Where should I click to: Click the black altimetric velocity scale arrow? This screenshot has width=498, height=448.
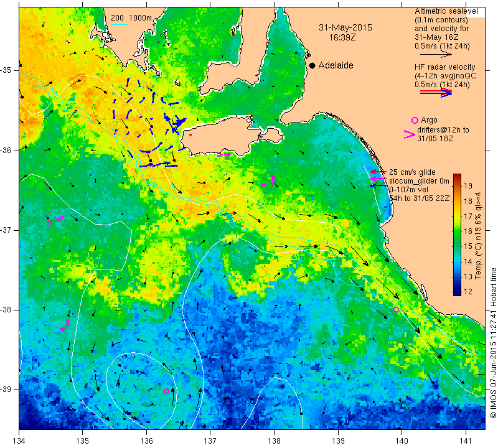click(436, 55)
